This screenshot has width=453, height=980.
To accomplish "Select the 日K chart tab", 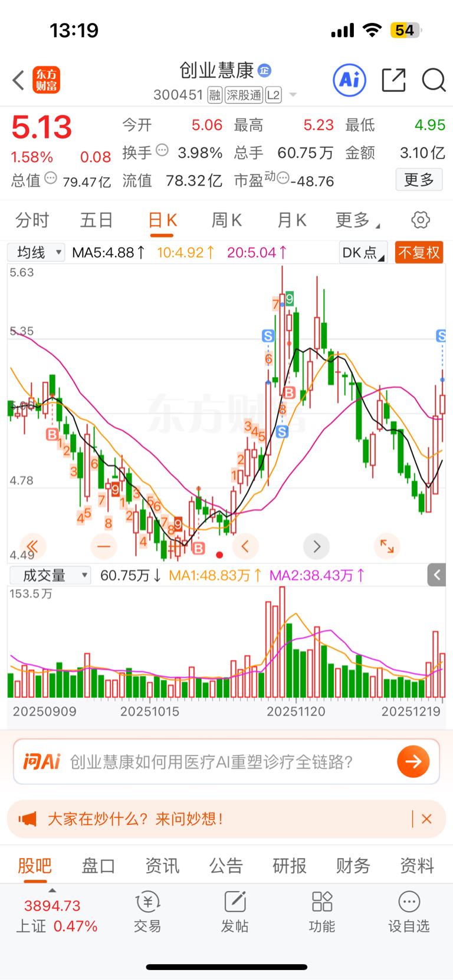I will (162, 220).
